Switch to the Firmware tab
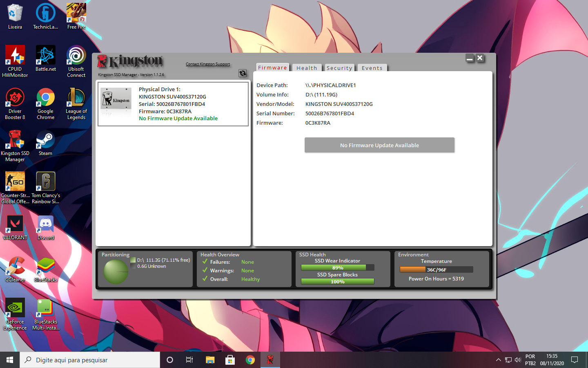588x368 pixels. 273,68
